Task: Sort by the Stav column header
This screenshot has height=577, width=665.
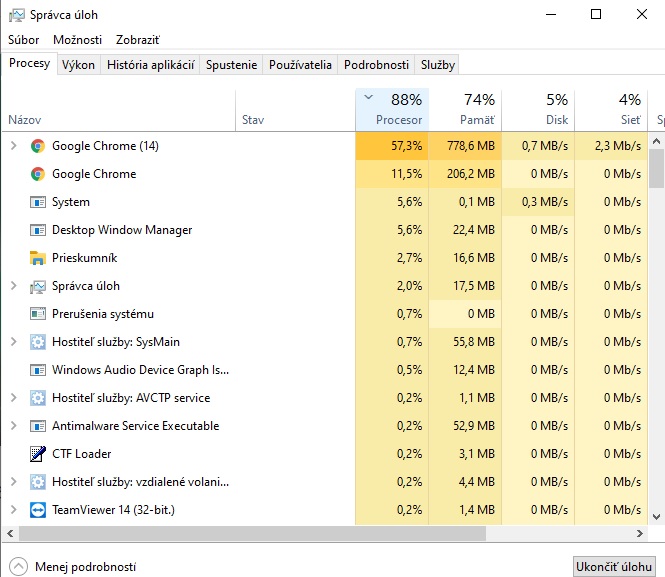Action: pos(295,110)
